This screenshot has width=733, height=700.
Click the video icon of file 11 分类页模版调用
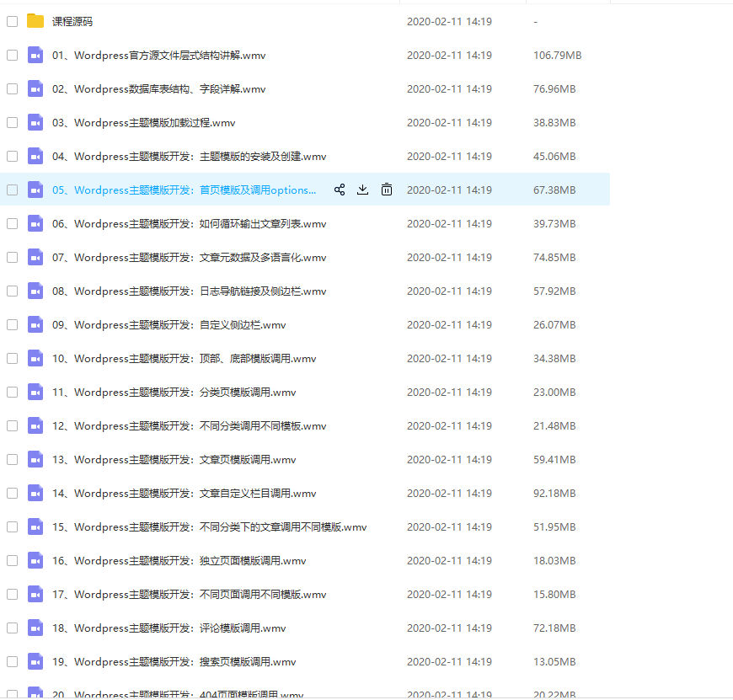click(35, 392)
